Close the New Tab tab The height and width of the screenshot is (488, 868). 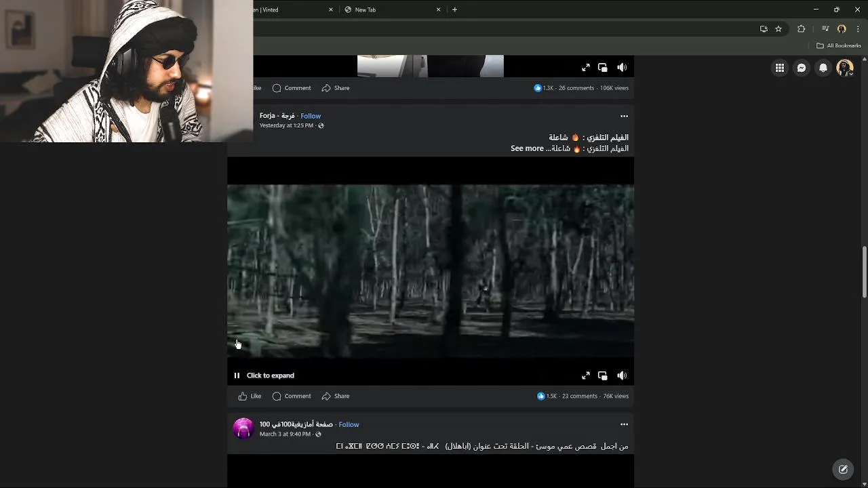[438, 9]
